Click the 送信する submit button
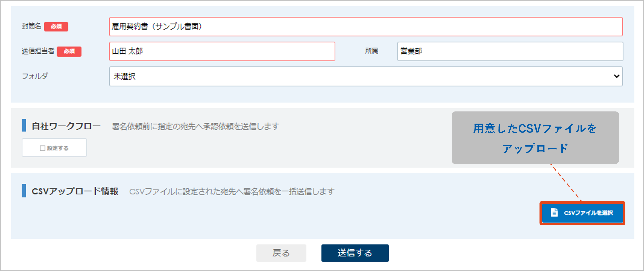 coord(355,253)
